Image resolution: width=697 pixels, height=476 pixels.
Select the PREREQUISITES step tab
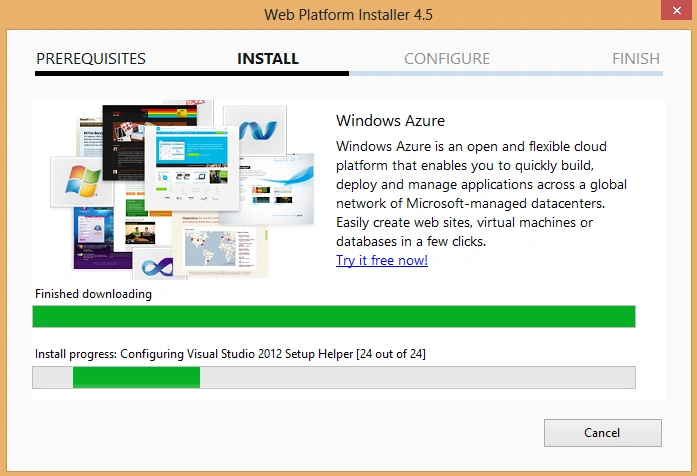click(91, 59)
